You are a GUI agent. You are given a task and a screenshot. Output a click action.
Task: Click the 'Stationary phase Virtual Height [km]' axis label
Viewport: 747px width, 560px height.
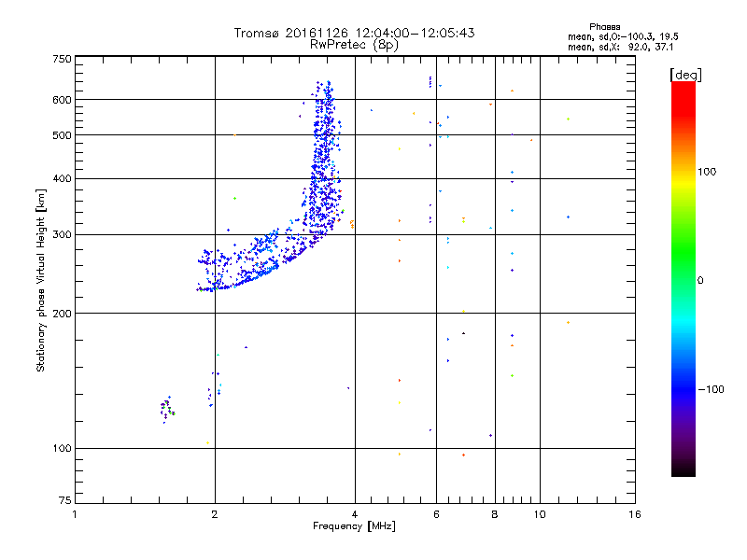click(x=40, y=280)
